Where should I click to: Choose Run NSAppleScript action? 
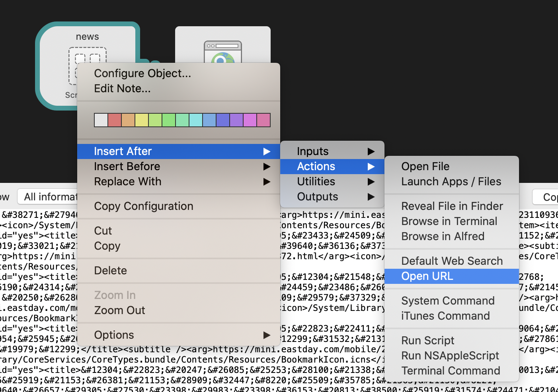click(452, 356)
